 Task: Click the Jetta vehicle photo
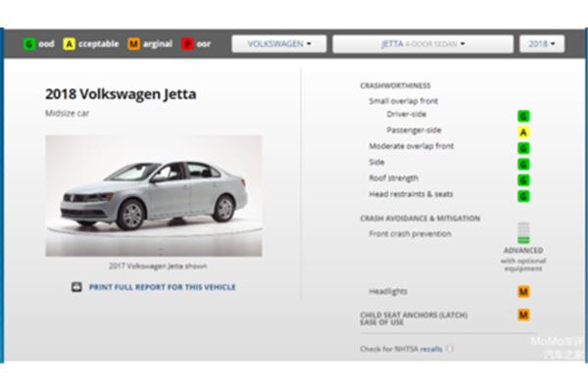point(154,196)
